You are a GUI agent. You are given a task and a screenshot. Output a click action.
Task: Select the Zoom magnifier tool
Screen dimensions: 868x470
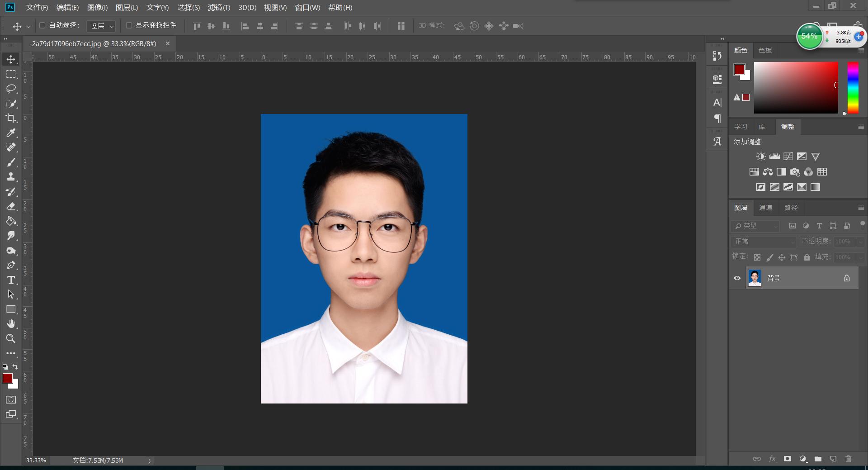11,338
